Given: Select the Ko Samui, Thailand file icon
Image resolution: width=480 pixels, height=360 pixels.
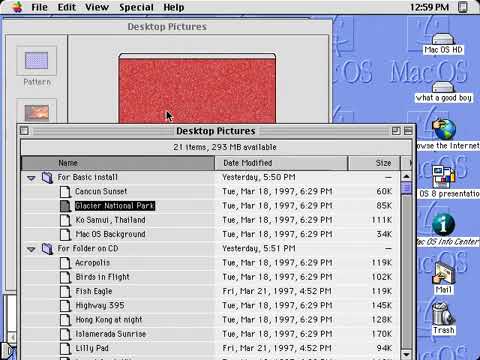Looking at the screenshot, I should (65, 220).
